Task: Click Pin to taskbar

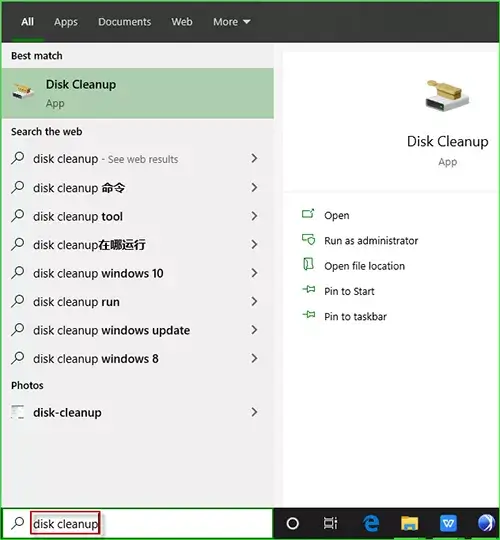Action: click(355, 316)
